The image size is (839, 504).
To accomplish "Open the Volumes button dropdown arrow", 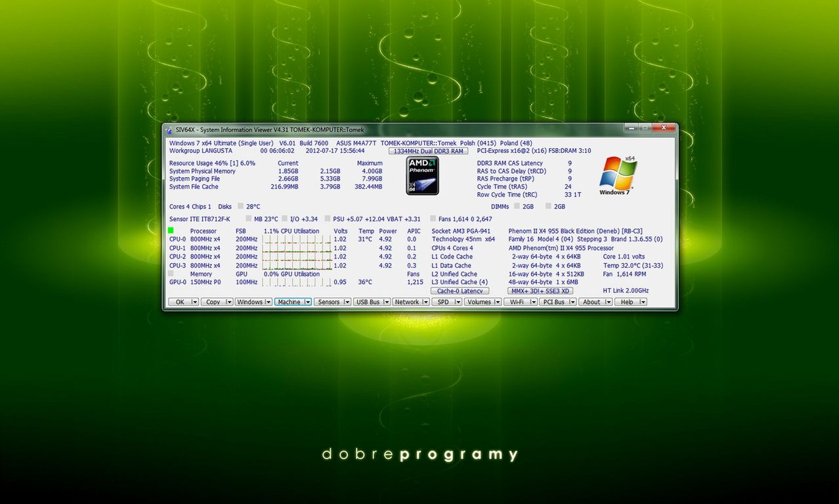I will 497,302.
